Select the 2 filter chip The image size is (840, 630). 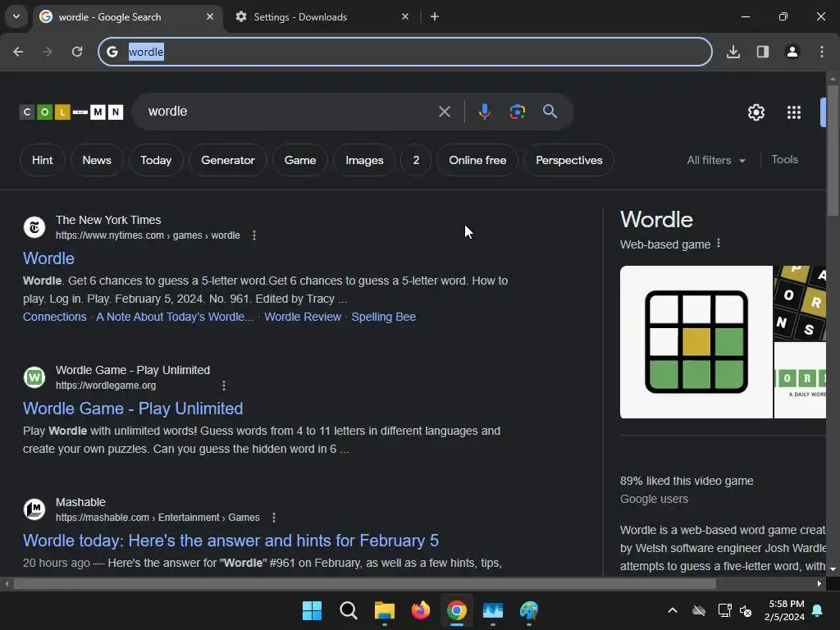pos(416,160)
